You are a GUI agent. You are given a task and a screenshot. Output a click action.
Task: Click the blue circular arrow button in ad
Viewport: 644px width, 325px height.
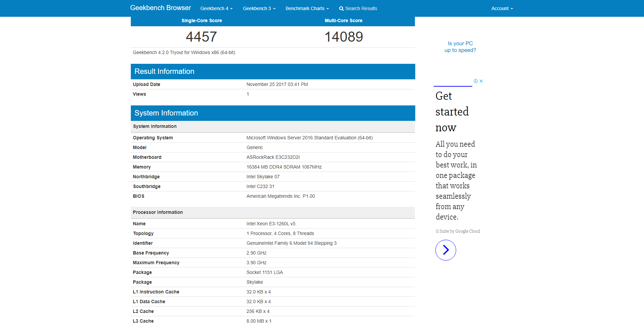click(445, 250)
